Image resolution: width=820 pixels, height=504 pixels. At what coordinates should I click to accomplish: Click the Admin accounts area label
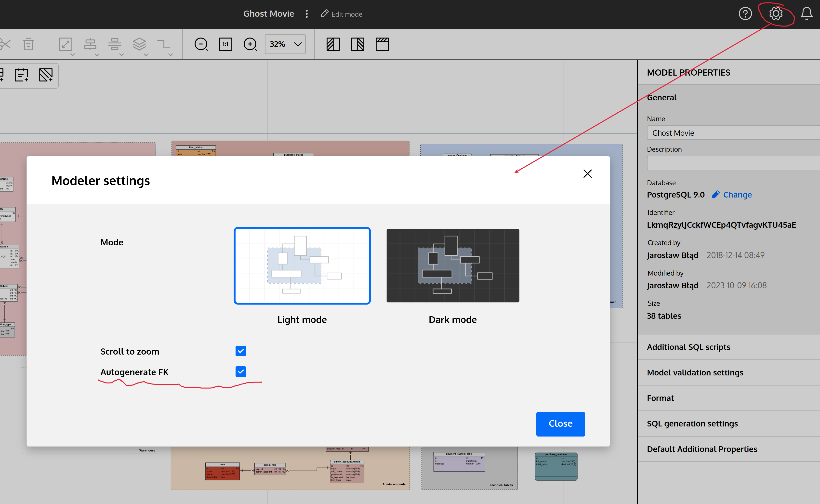click(x=394, y=484)
